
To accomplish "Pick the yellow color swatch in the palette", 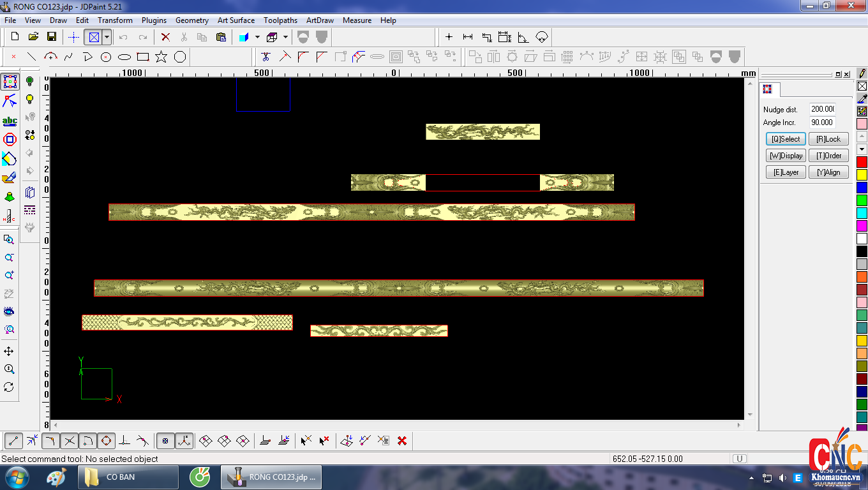I will [x=862, y=175].
